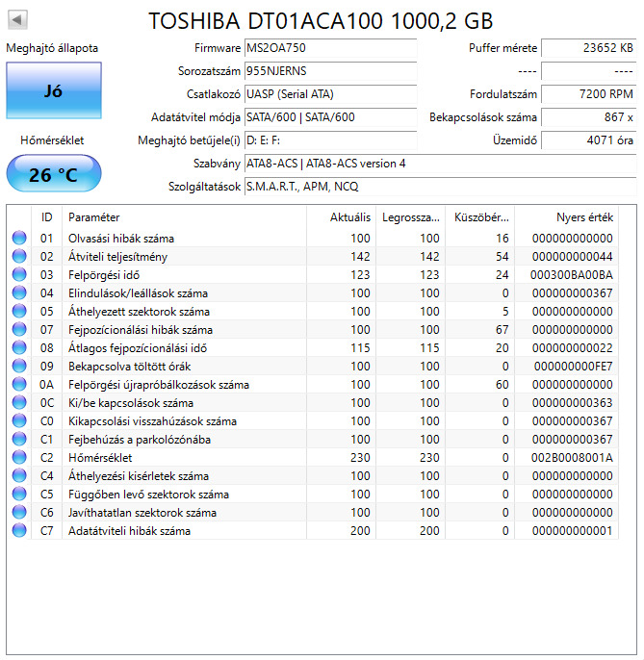644x660 pixels.
Task: Select Átlagos fejpozícionálási idő row text
Action: [x=138, y=348]
